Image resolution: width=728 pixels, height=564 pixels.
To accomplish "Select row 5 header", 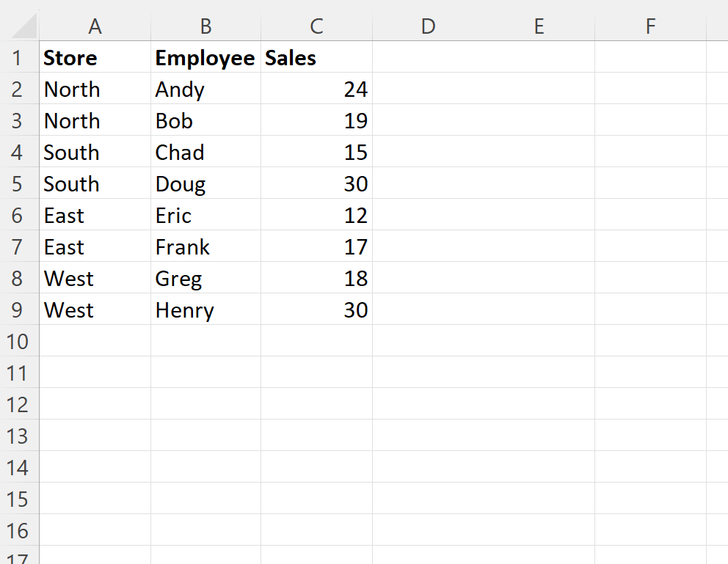I will pyautogui.click(x=20, y=183).
